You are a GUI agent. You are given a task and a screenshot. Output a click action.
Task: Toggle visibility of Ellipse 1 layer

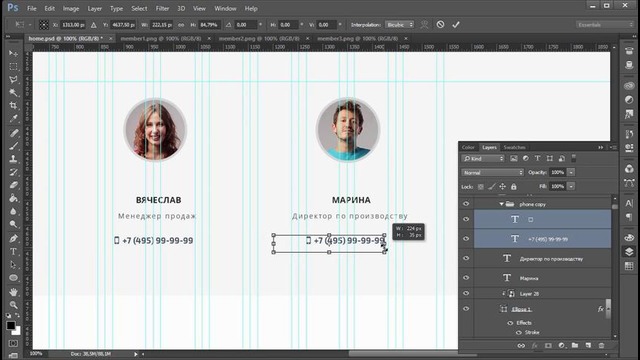click(466, 309)
